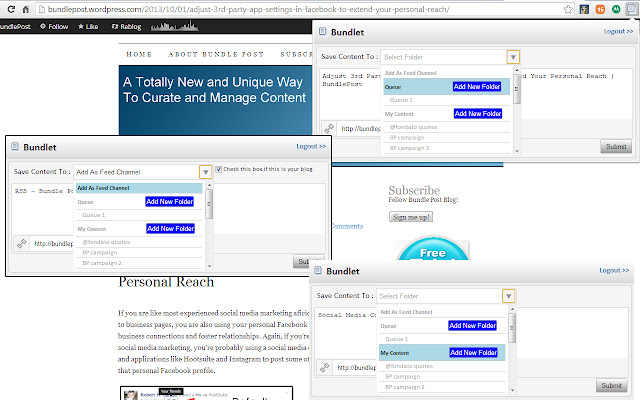Click Bundlet logo icon in left popup
The height and width of the screenshot is (400, 640).
tap(15, 147)
